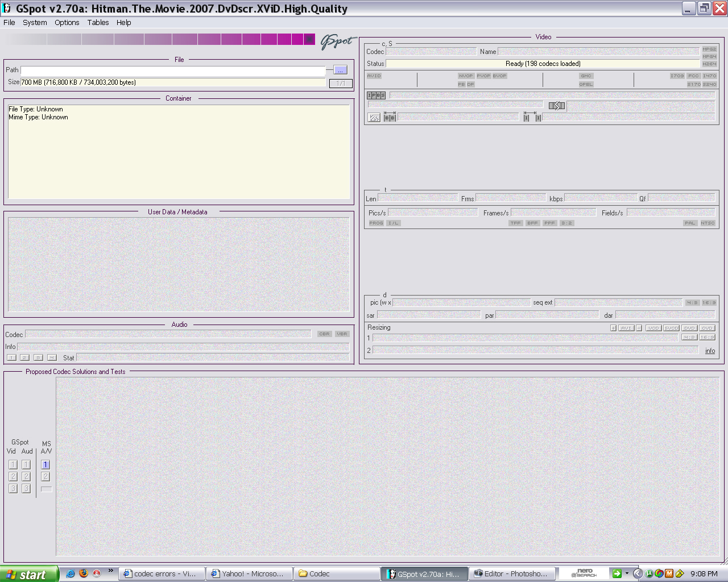The height and width of the screenshot is (582, 728).
Task: Toggle the 16:9 resizing button
Action: pyautogui.click(x=707, y=337)
